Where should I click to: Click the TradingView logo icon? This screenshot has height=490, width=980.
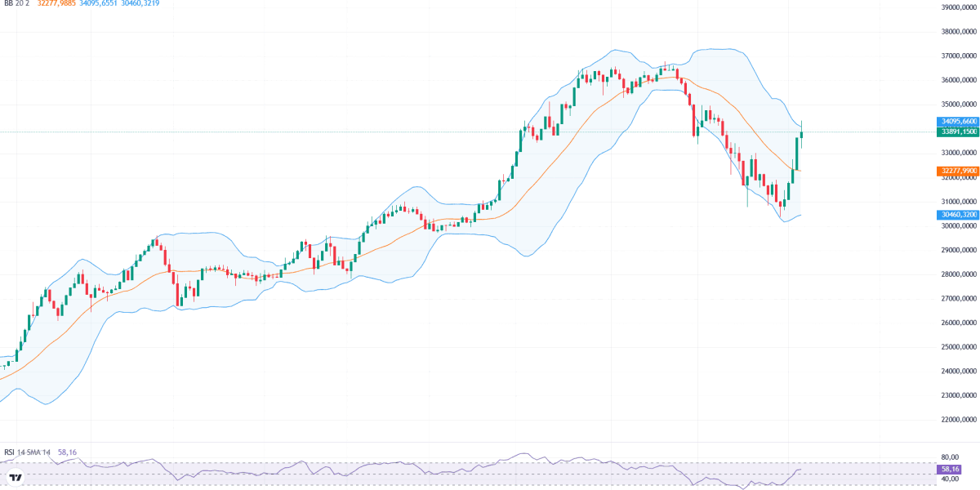click(14, 478)
